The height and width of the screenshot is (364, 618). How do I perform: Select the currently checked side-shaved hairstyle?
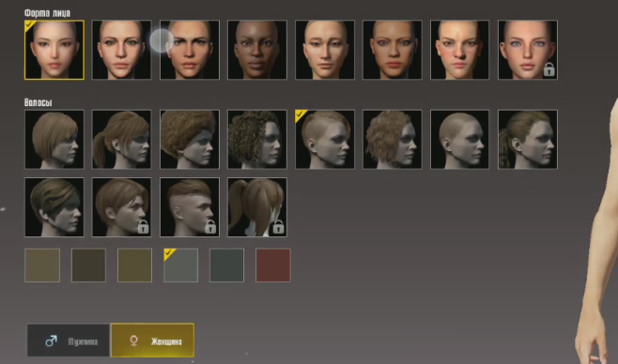pos(325,140)
